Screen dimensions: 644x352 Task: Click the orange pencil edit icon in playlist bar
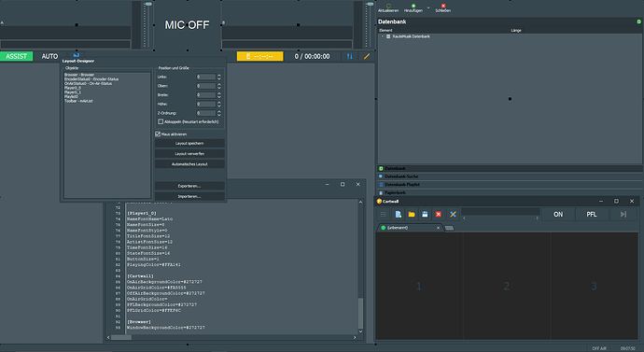[367, 56]
